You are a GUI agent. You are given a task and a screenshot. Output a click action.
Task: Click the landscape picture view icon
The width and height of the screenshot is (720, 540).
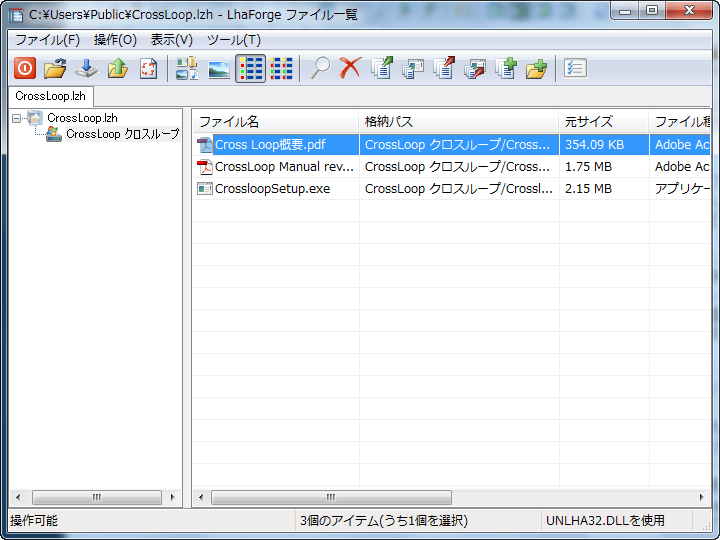tap(219, 68)
